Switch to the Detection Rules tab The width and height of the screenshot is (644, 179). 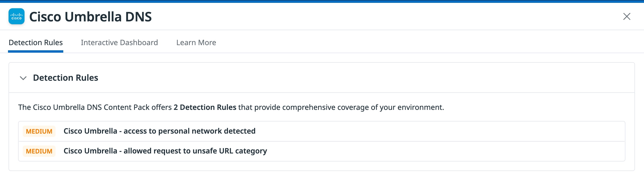(36, 43)
